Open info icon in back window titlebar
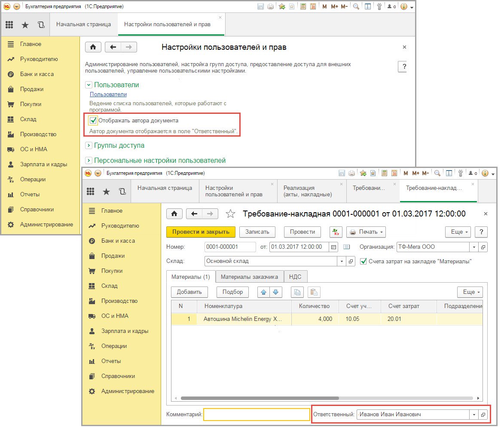Screen dimensions: 504x427 coord(404,6)
